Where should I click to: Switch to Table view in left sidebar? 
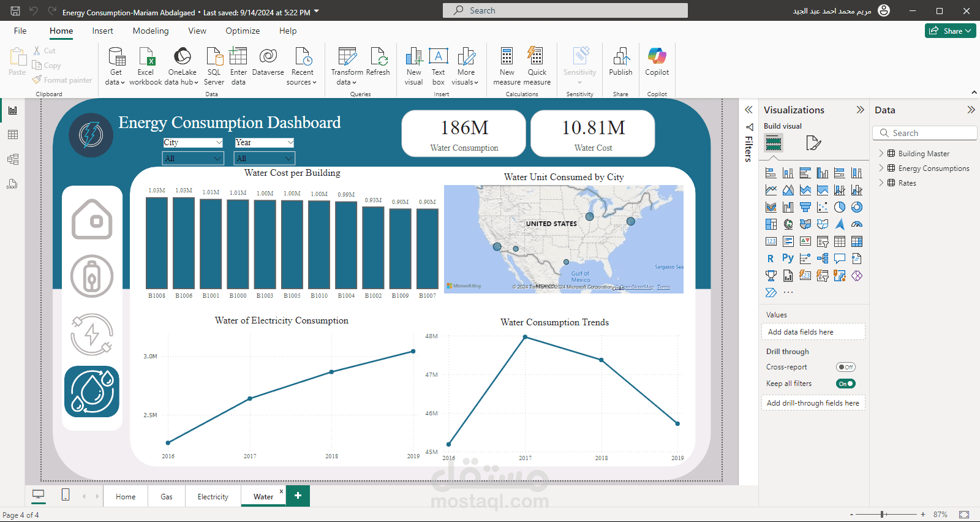tap(12, 135)
